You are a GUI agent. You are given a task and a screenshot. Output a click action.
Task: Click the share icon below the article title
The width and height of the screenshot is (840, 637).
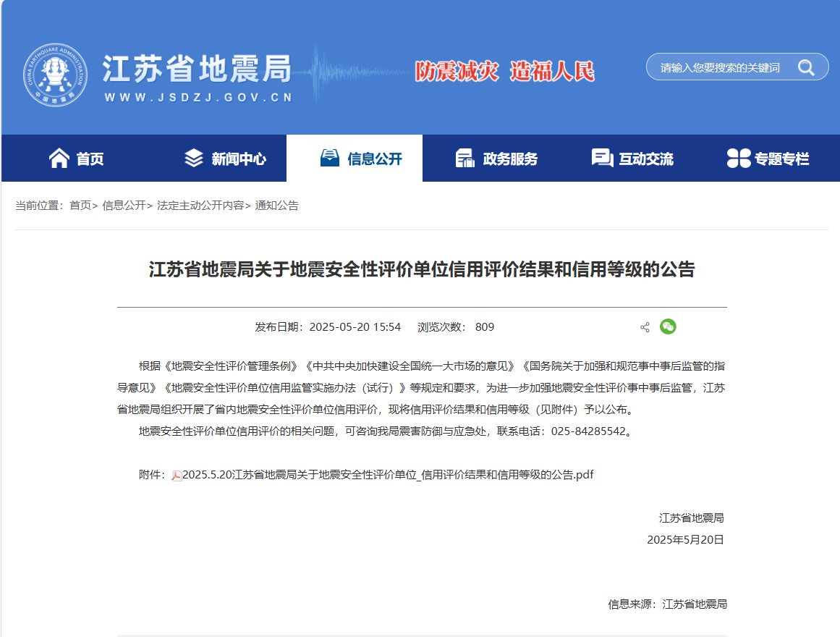click(644, 326)
